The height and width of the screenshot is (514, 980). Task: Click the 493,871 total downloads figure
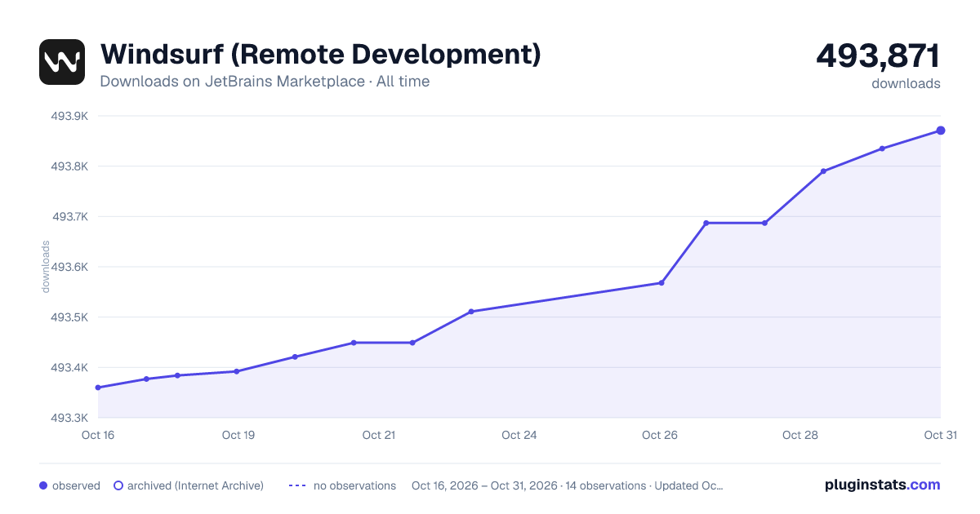(878, 55)
